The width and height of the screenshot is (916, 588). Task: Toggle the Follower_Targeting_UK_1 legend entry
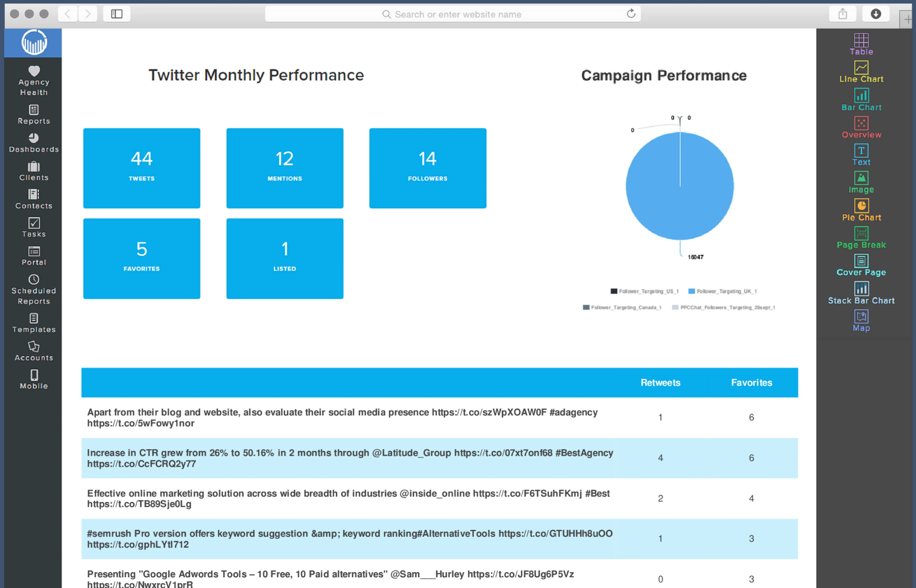pyautogui.click(x=723, y=291)
